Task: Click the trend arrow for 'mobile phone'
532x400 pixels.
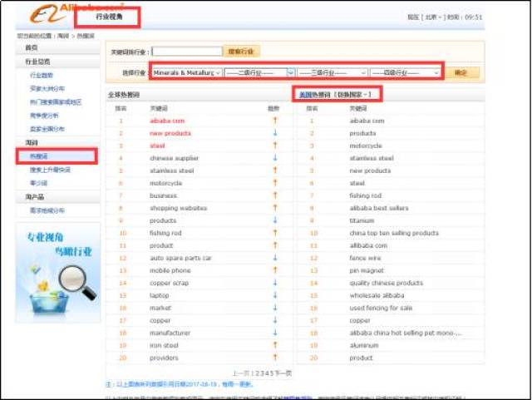Action: click(x=275, y=270)
